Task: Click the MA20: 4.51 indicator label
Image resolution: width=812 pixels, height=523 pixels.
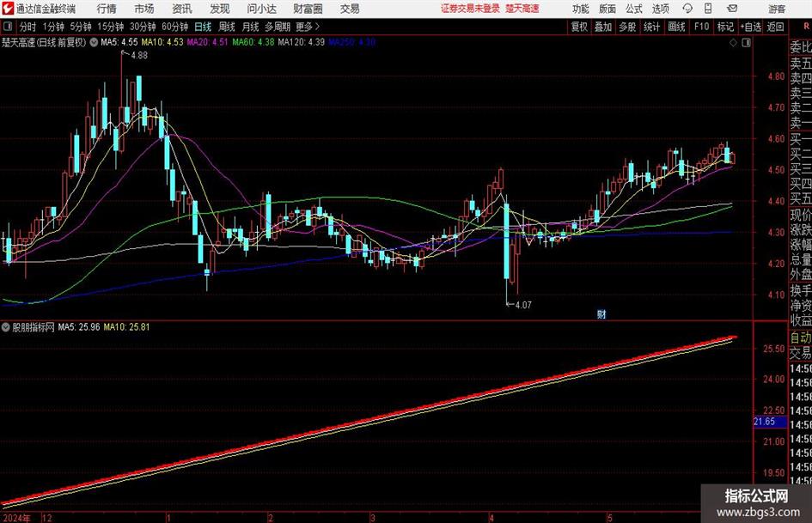Action: point(207,42)
